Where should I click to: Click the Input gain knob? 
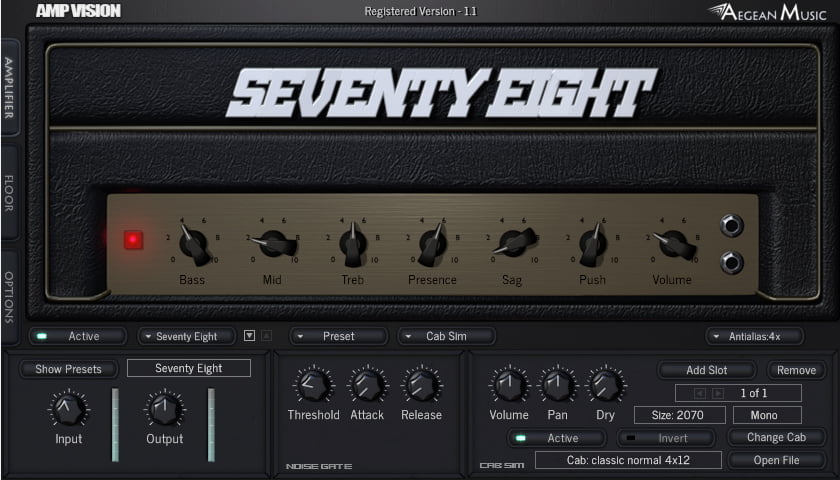(69, 409)
